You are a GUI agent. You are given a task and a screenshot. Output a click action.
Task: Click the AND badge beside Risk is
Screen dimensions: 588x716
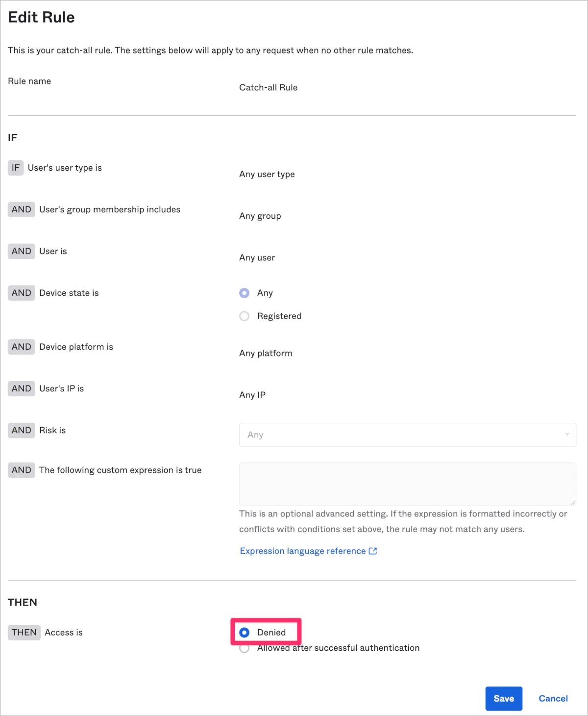[x=22, y=430]
